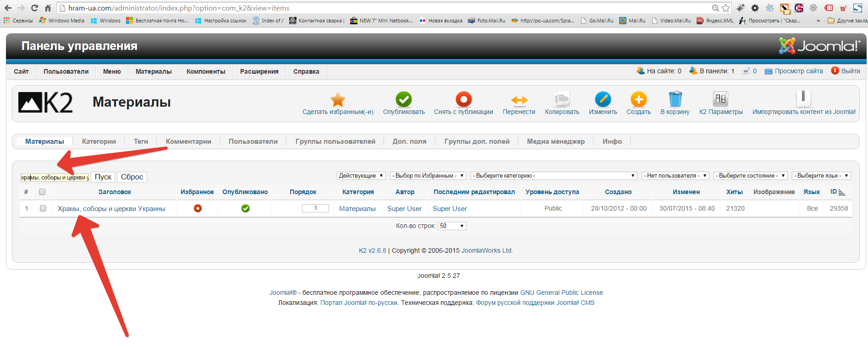Click the search filter text field
This screenshot has height=347, width=868.
click(x=55, y=177)
